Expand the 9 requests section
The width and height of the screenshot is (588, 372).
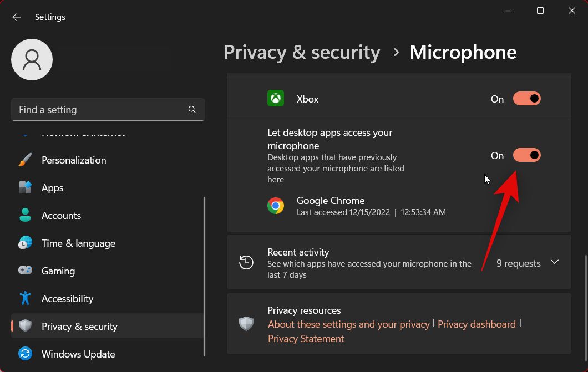[x=518, y=263]
